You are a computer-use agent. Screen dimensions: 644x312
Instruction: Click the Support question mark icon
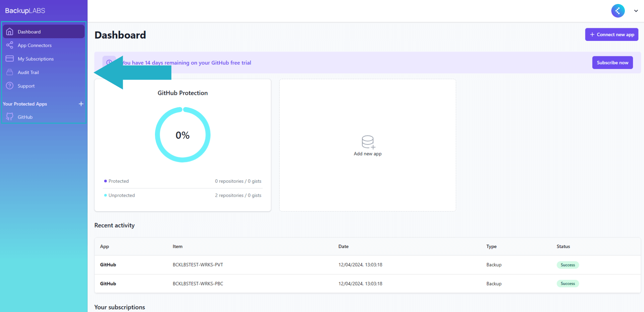pos(10,86)
